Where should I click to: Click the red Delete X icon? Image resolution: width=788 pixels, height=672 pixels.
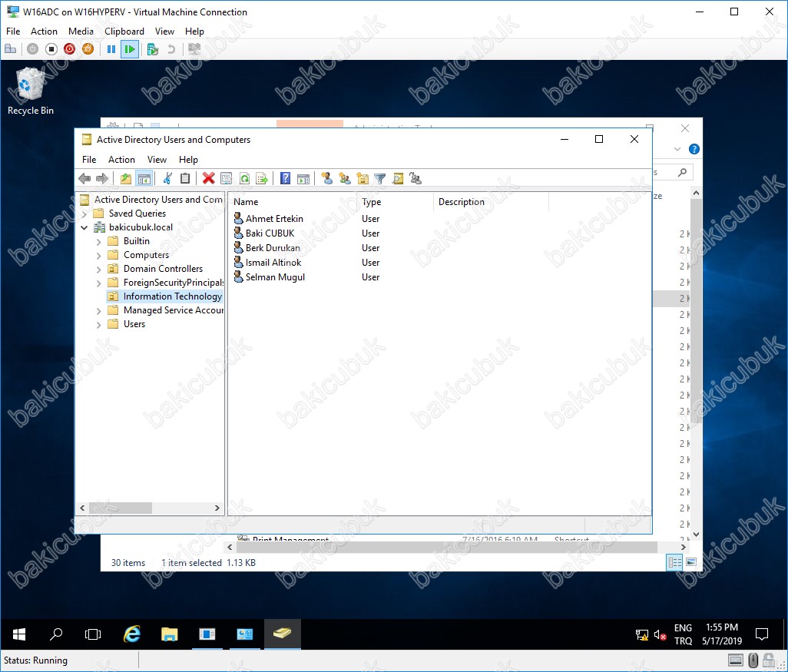[209, 178]
